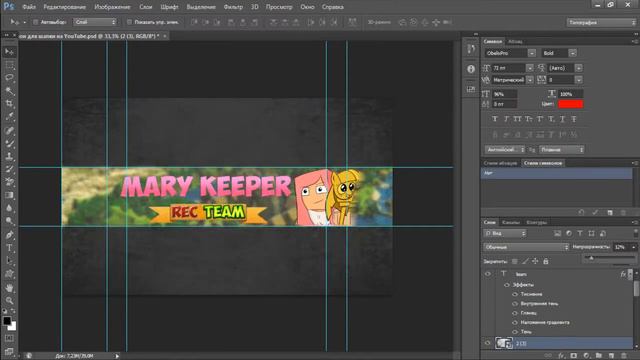This screenshot has width=640, height=360.
Task: Open the Редактирование menu
Action: point(64,7)
